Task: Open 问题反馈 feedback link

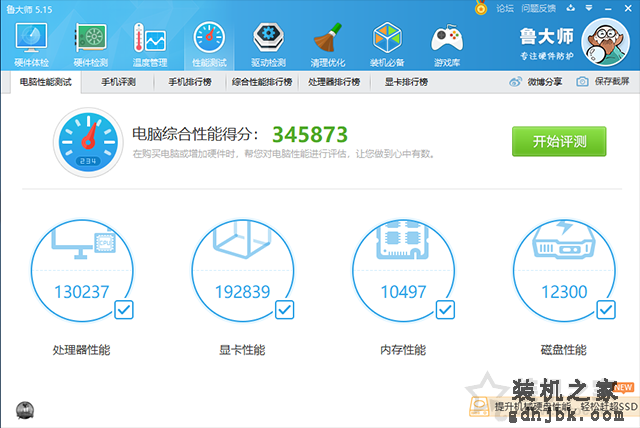Action: (538, 8)
